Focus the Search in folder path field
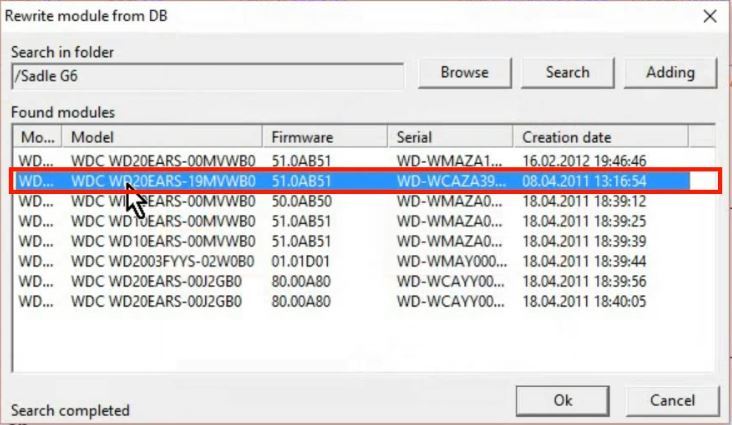Screen dimensions: 732x425 [x=207, y=74]
